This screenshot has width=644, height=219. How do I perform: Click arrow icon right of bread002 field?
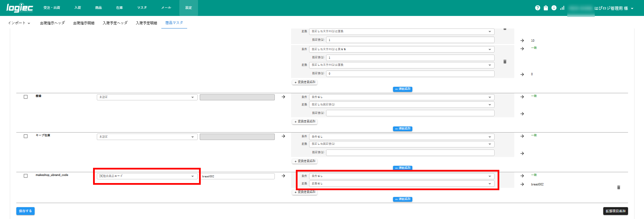coord(283,176)
